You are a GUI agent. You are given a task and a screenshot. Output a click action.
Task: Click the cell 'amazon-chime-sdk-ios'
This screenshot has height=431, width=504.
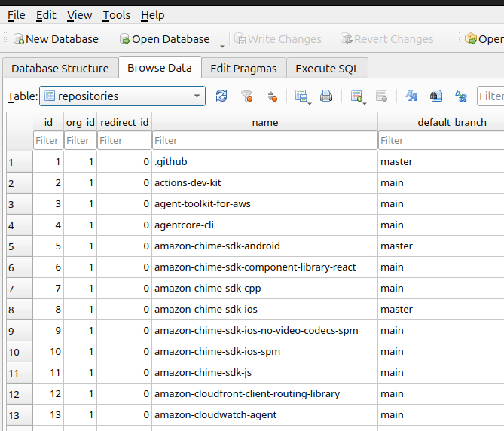(x=265, y=310)
